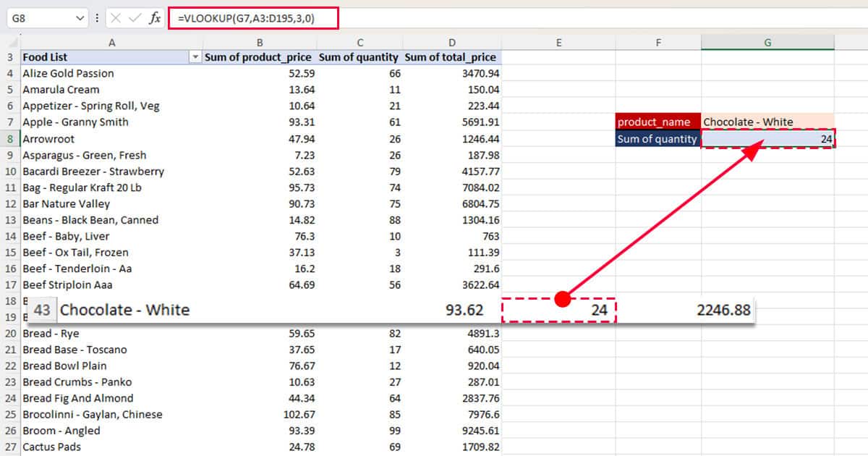Select row 8 header
The width and height of the screenshot is (868, 456).
tap(9, 138)
